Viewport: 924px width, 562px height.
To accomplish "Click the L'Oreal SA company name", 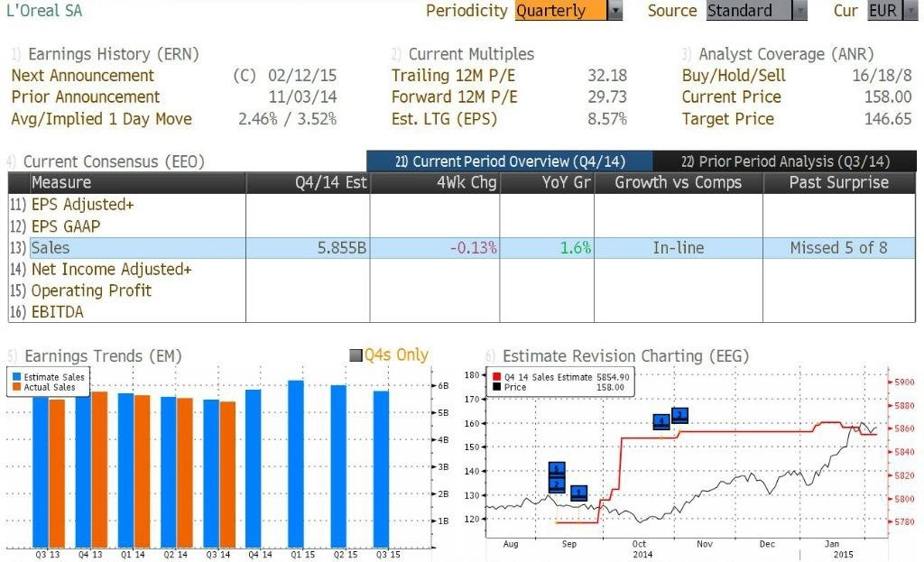I will [x=45, y=11].
